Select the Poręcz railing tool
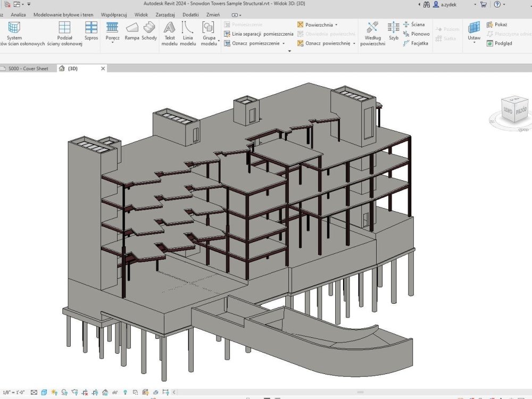Screen dimensions: 532x399 point(112,31)
